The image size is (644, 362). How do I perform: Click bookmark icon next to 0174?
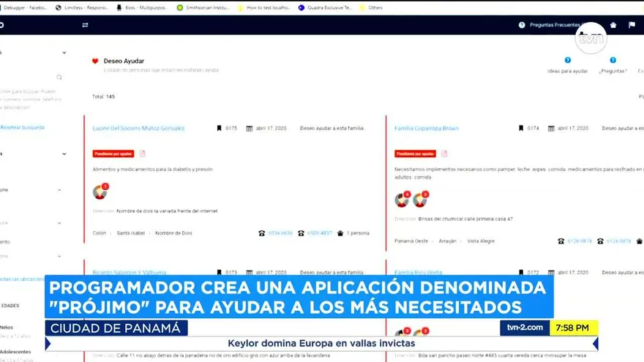[521, 129]
